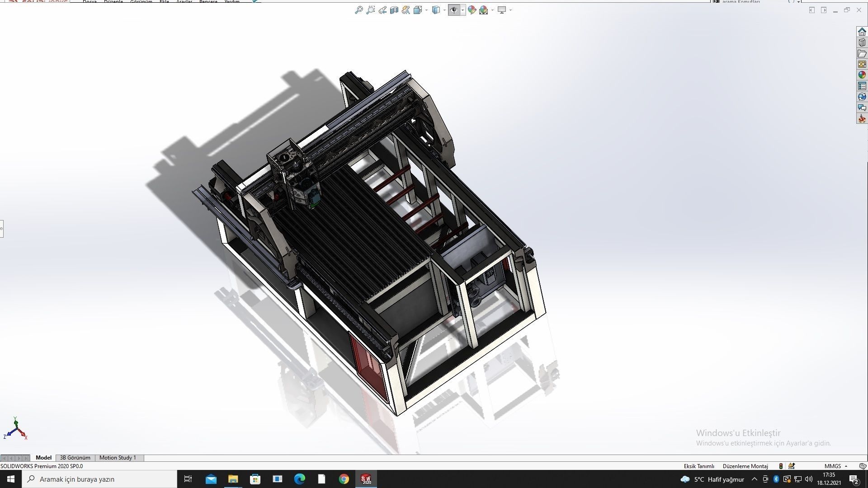Open the MMGS unit system dropdown
The width and height of the screenshot is (868, 488).
(833, 466)
